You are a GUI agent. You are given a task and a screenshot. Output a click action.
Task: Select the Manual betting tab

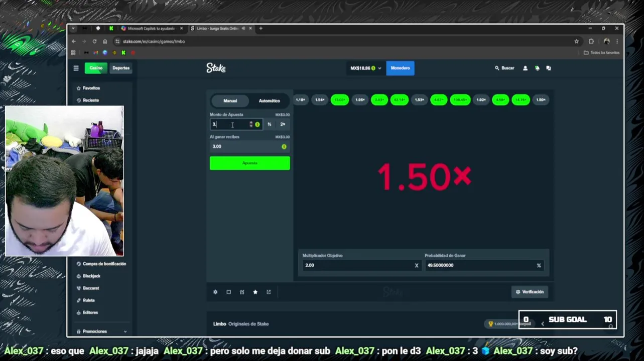pyautogui.click(x=230, y=101)
